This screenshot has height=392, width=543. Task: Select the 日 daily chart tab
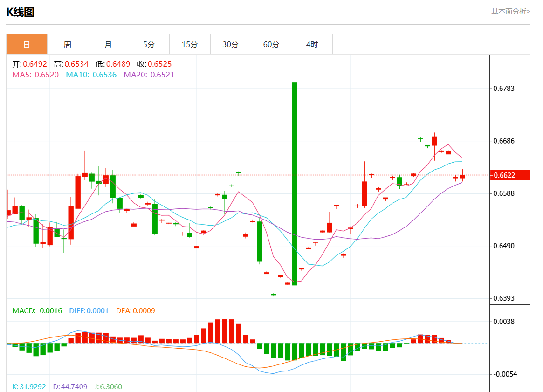click(27, 44)
